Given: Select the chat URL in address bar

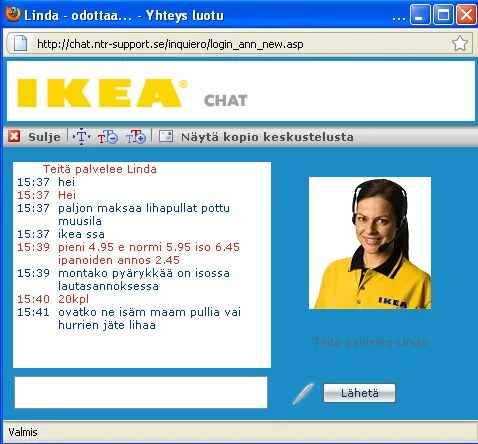Looking at the screenshot, I should coord(170,44).
